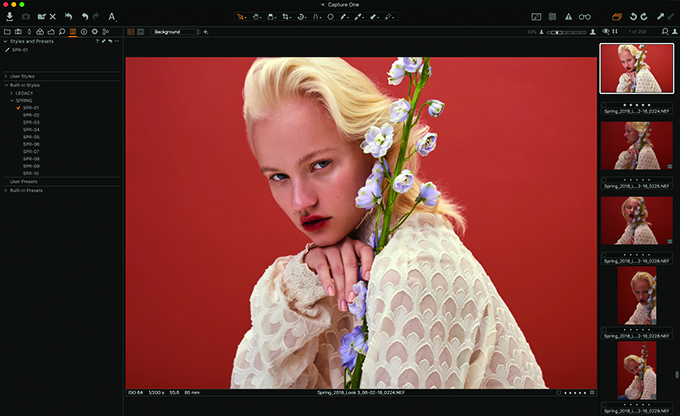Viewport: 680px width, 416px height.
Task: Expand the Built-in Presets section
Action: click(x=6, y=190)
